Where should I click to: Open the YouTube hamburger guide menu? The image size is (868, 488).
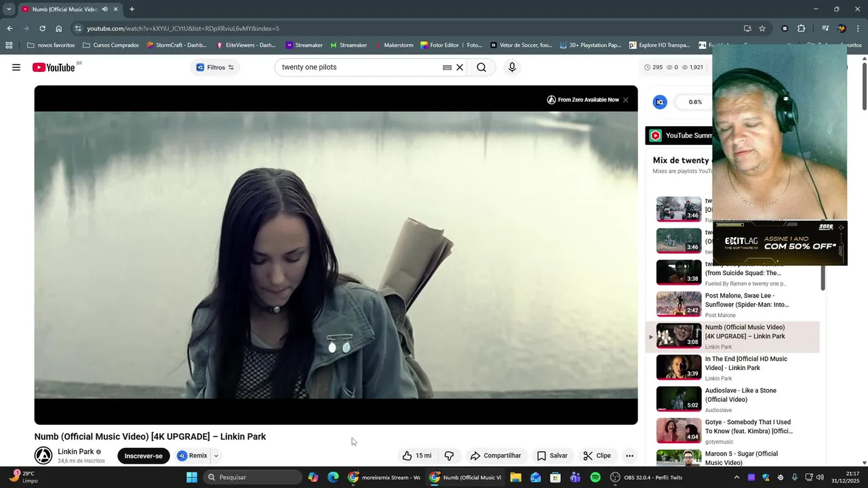pos(16,67)
